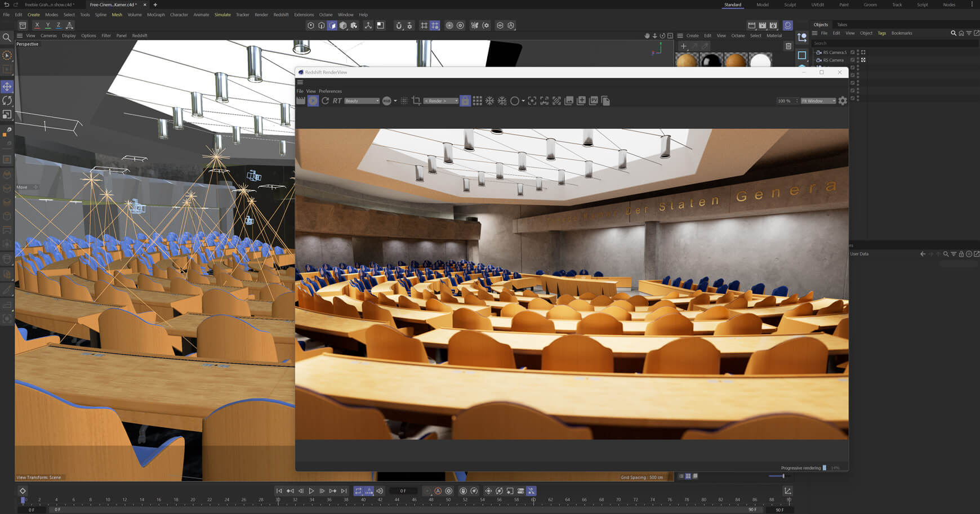The height and width of the screenshot is (514, 980).
Task: Toggle timeline sound speaker icon
Action: click(x=380, y=491)
